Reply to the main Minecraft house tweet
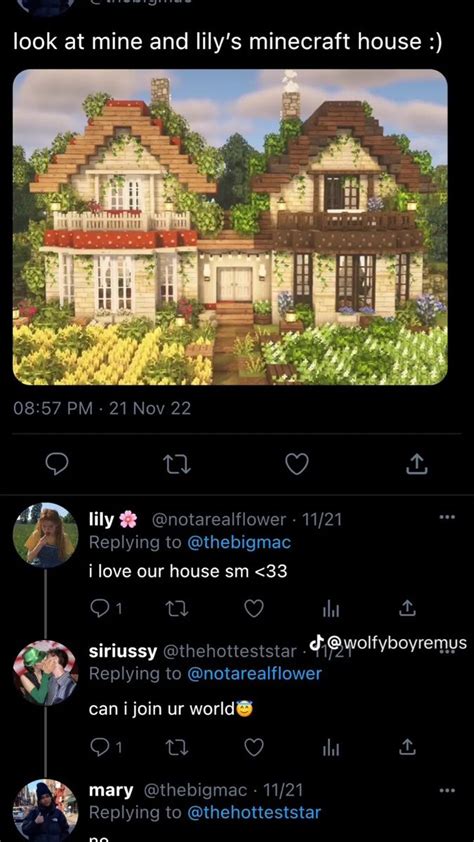Screen dimensions: 474x842 coord(56,464)
